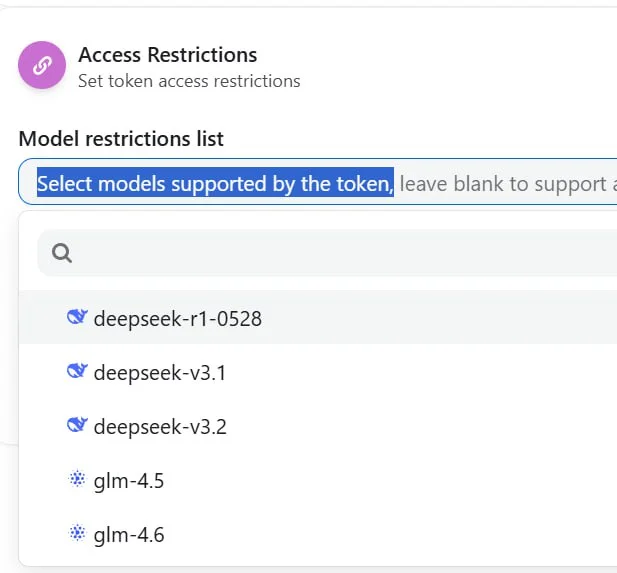The image size is (617, 573).
Task: Select the deepseek-r1-0528 model option
Action: click(x=177, y=319)
